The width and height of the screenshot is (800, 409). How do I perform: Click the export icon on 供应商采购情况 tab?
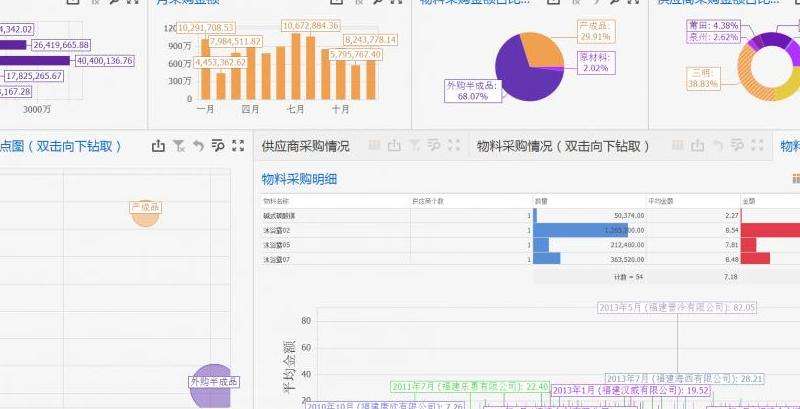coord(394,146)
